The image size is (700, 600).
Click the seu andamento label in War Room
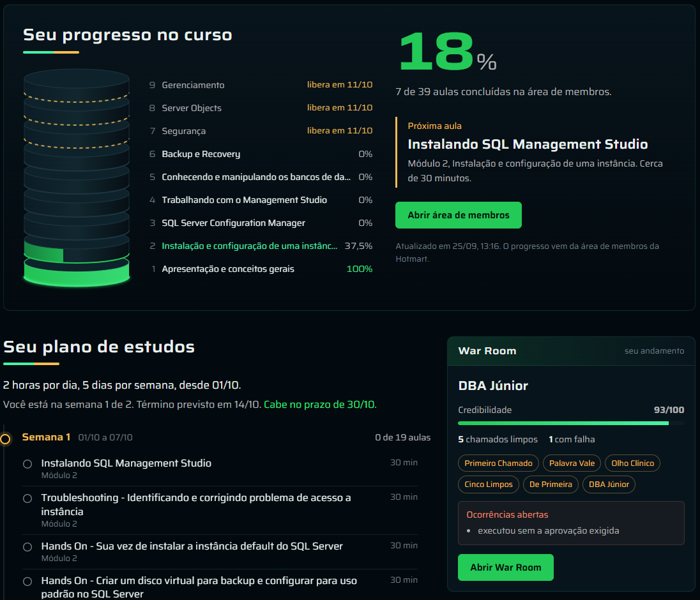[654, 351]
